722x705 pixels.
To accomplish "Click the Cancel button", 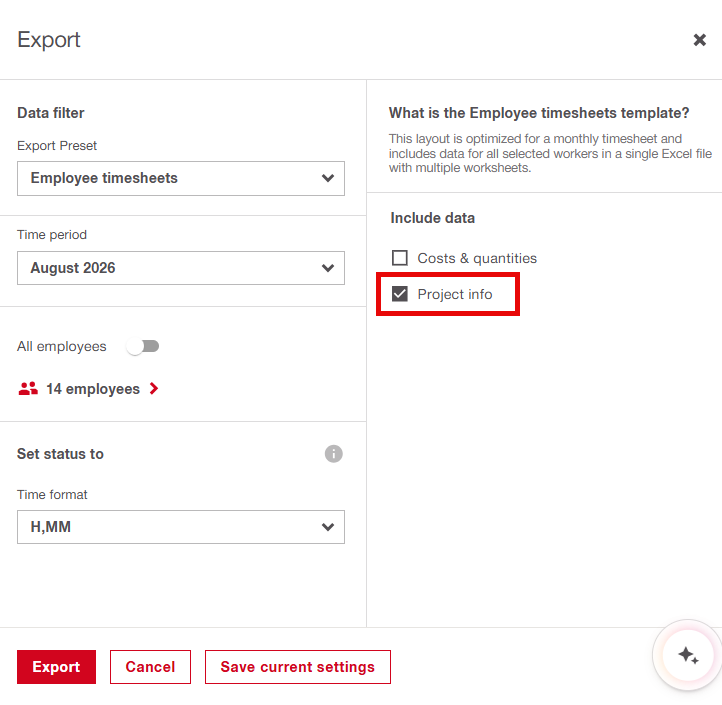I will 150,667.
